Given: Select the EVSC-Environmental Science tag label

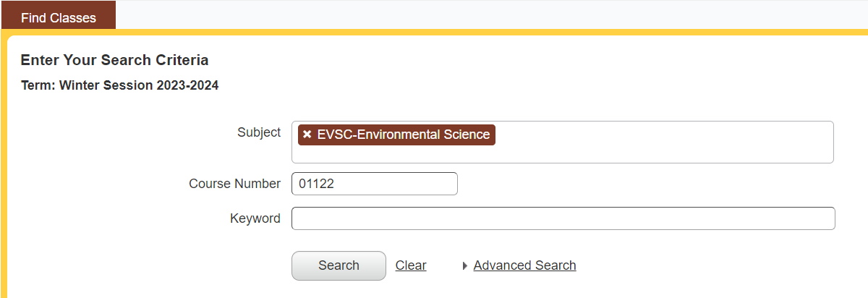Looking at the screenshot, I should [403, 135].
